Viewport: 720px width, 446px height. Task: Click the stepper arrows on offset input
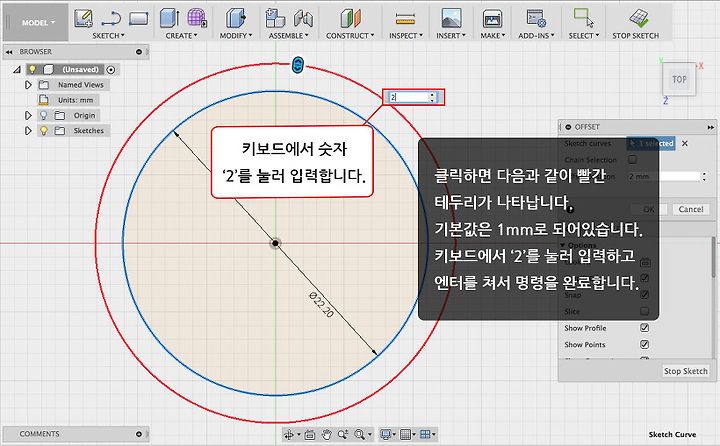coord(432,97)
